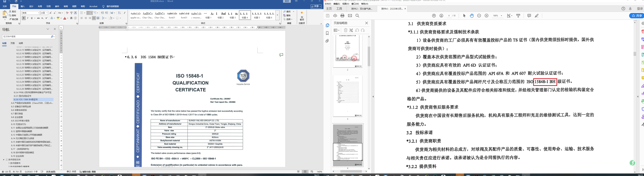644x176 pixels.
Task: Collapse the Word ribbon with the chevron
Action: 321,24
